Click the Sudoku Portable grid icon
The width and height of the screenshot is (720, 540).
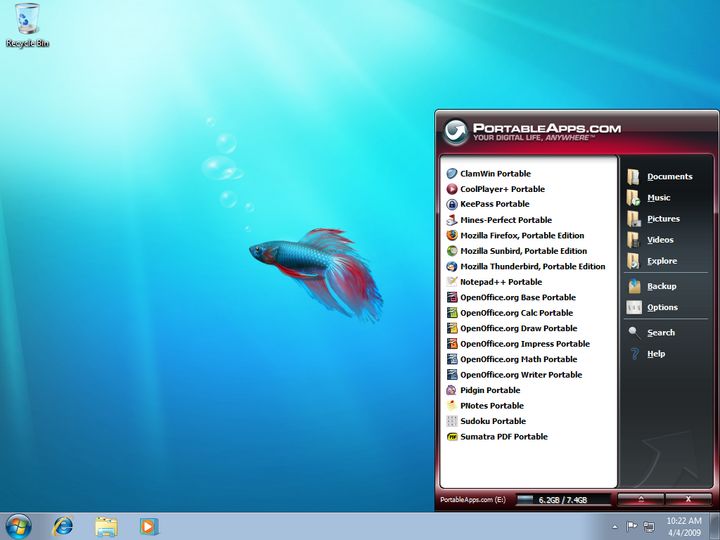click(x=452, y=421)
